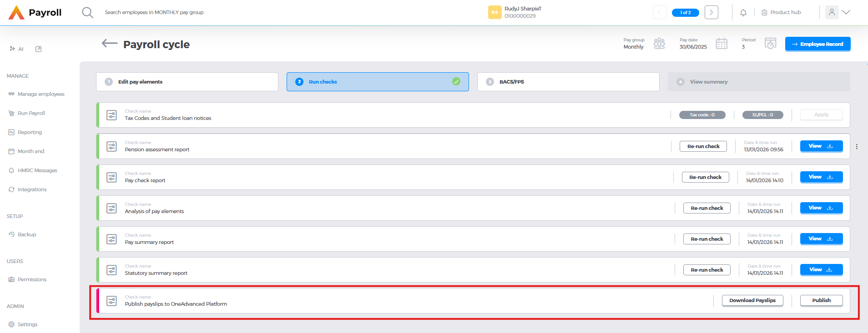Screen dimensions: 868x333
Task: Select the Run checks step
Action: tap(378, 82)
